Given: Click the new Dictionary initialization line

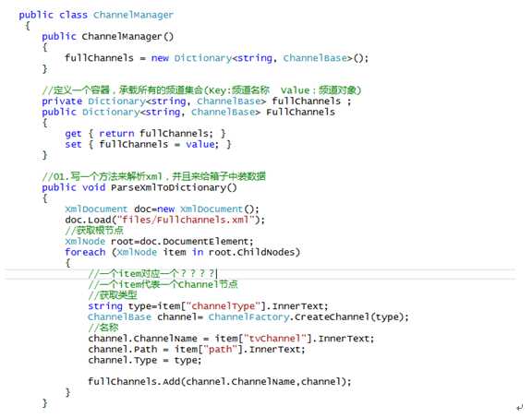Looking at the screenshot, I should pyautogui.click(x=216, y=58).
